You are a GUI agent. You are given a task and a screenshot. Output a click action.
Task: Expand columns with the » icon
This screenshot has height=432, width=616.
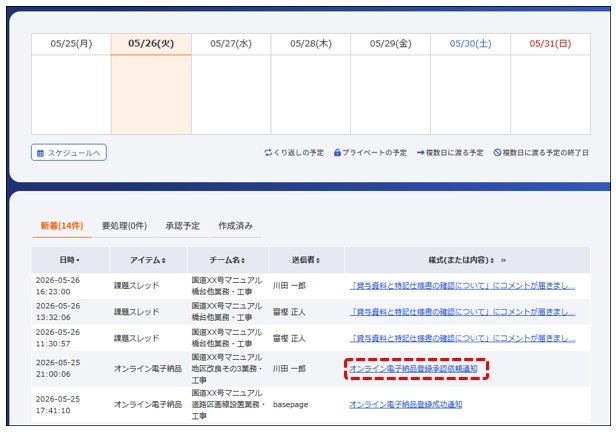pyautogui.click(x=503, y=260)
